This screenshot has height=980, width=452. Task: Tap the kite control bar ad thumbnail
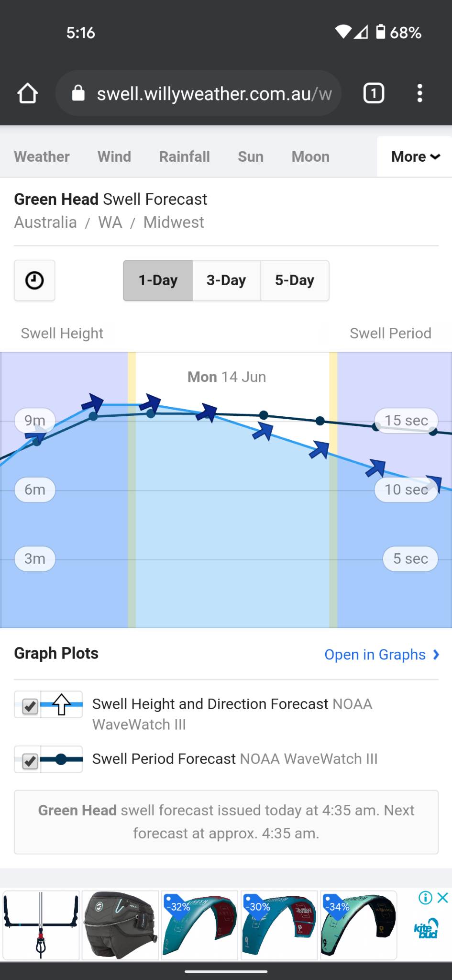click(x=41, y=924)
